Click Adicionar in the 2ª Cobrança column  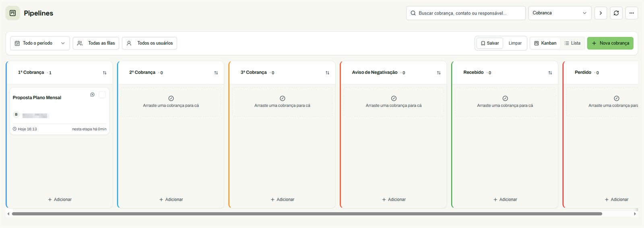click(171, 199)
